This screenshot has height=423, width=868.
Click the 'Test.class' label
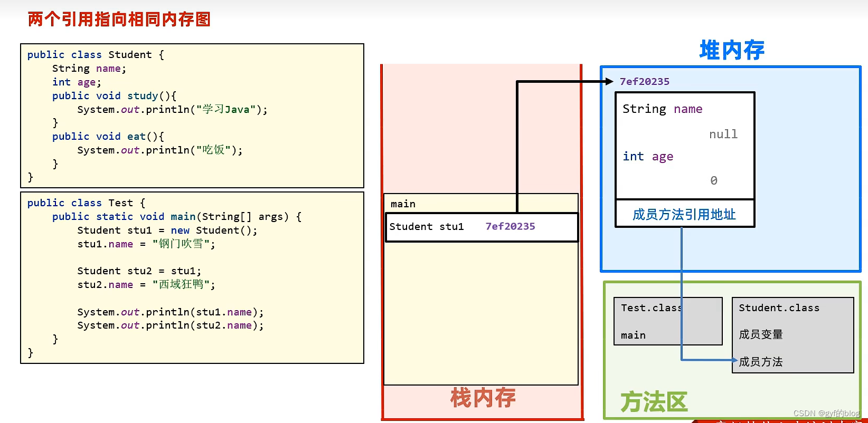(x=652, y=308)
